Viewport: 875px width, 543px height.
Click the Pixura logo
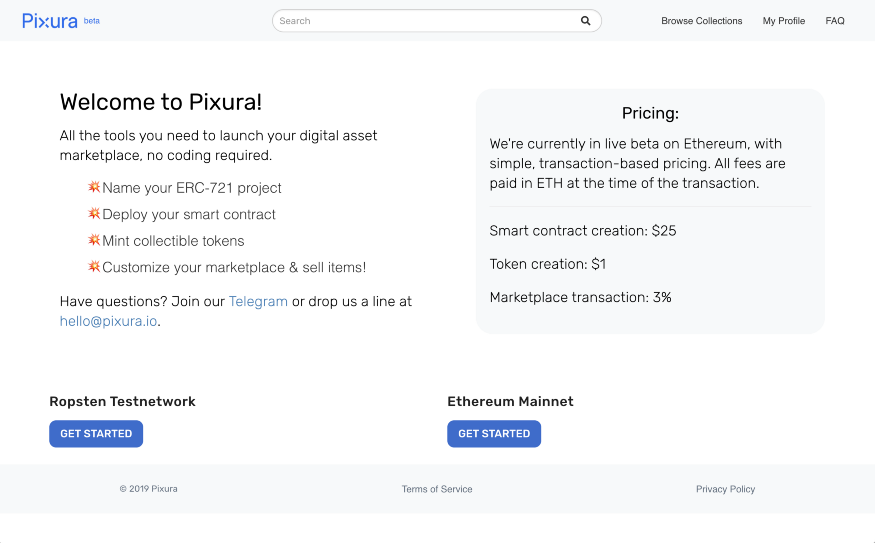click(x=50, y=21)
